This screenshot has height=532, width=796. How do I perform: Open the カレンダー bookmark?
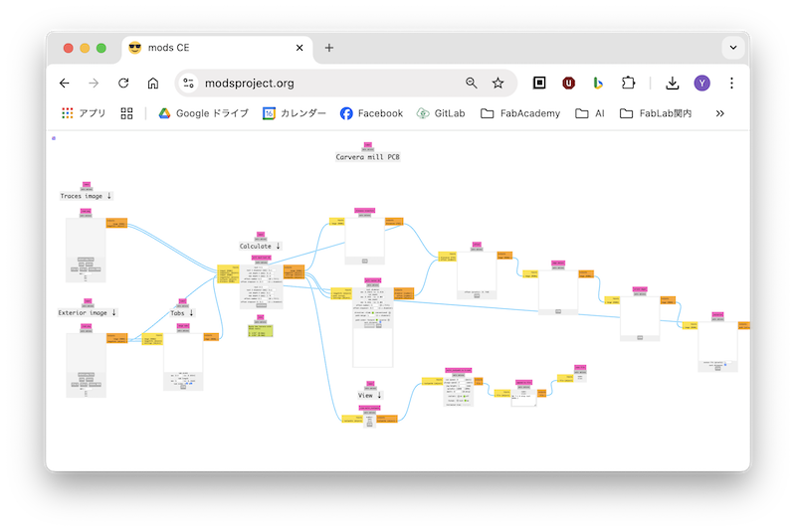(x=294, y=113)
